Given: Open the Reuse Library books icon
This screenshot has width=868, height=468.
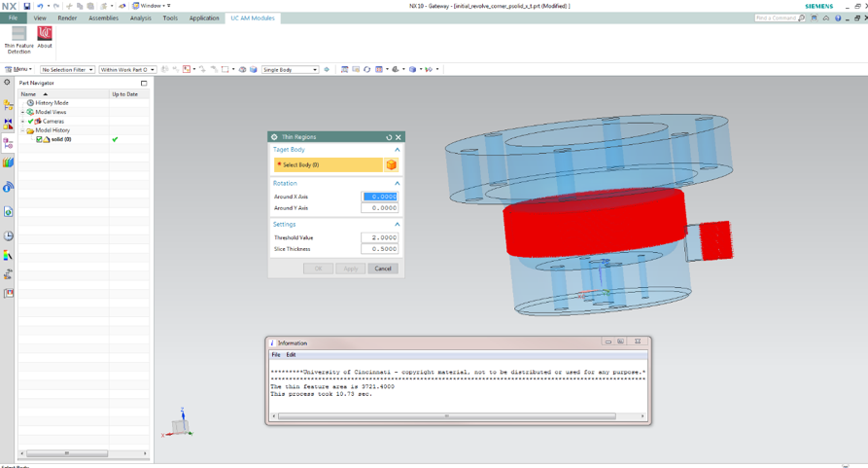Looking at the screenshot, I should click(8, 162).
